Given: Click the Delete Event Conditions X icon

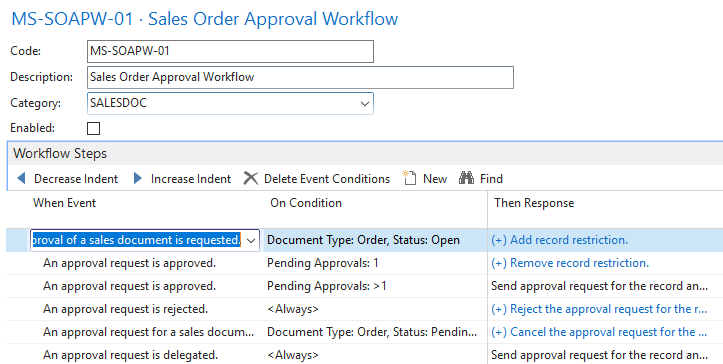Looking at the screenshot, I should pyautogui.click(x=250, y=179).
